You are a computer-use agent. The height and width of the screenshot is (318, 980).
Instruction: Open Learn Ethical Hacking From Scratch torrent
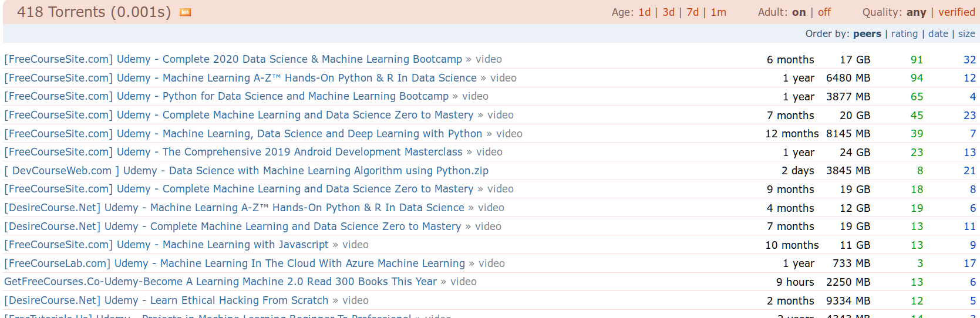click(166, 300)
